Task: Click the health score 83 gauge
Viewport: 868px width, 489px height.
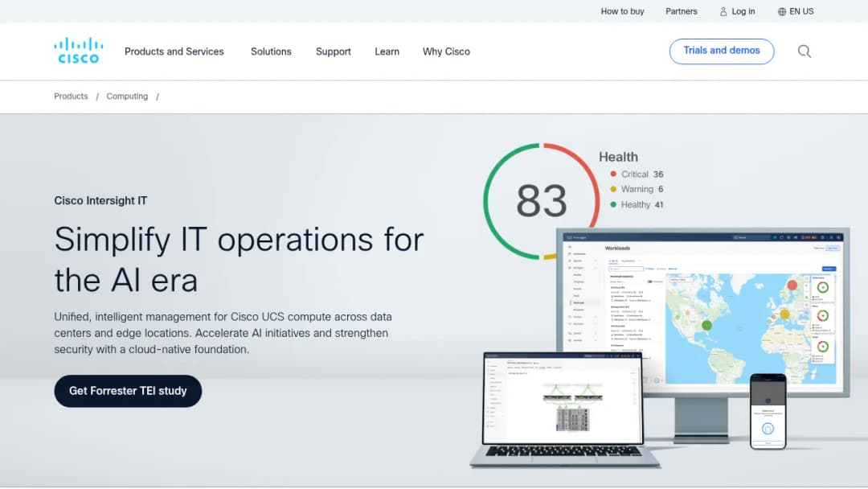Action: click(541, 201)
